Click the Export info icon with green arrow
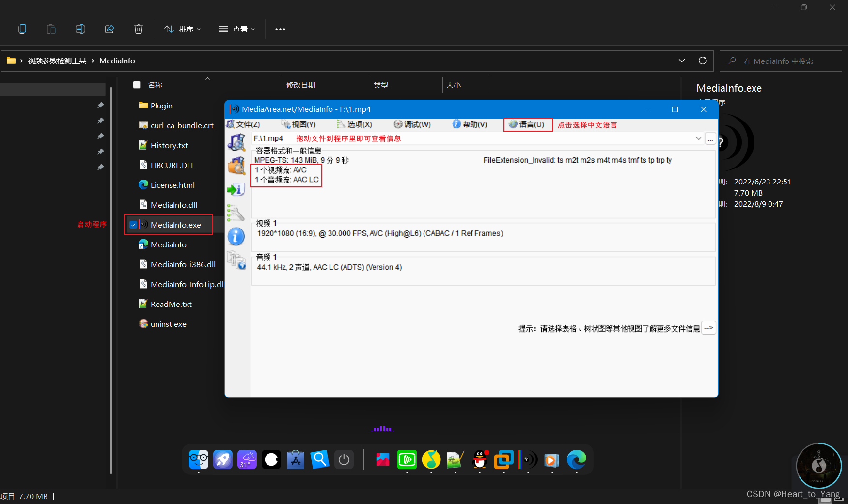The width and height of the screenshot is (848, 504). tap(236, 189)
